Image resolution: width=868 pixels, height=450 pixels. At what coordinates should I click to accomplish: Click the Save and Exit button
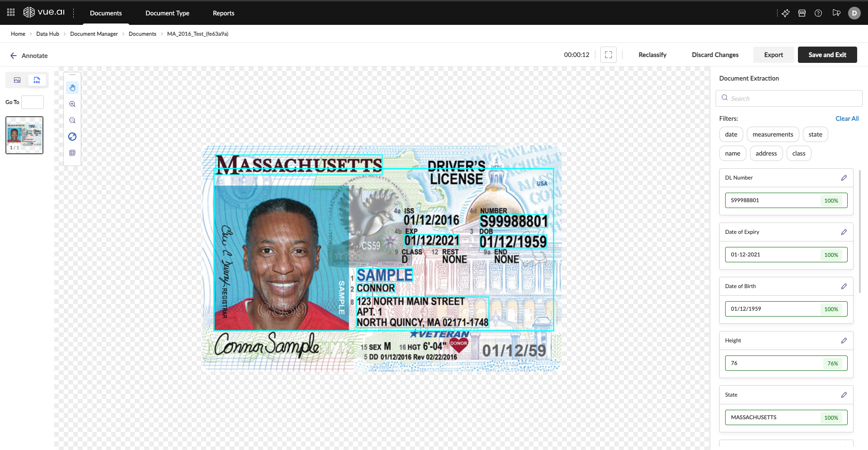point(827,54)
